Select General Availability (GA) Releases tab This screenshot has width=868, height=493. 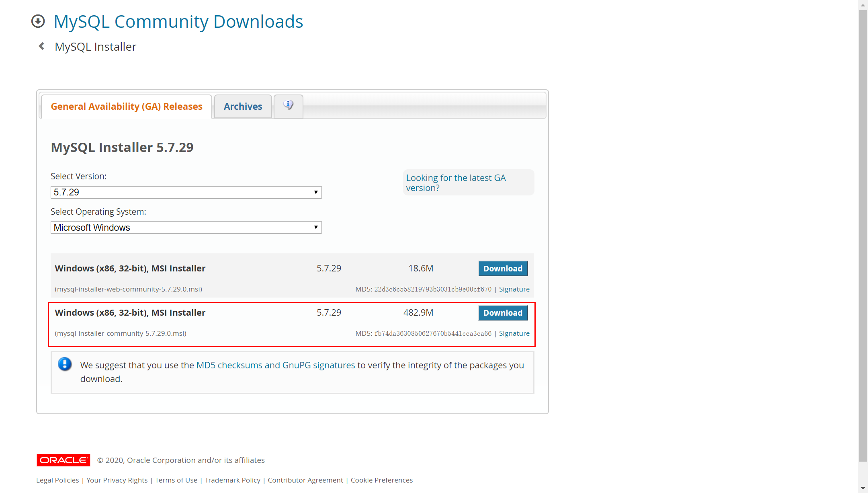pos(127,107)
